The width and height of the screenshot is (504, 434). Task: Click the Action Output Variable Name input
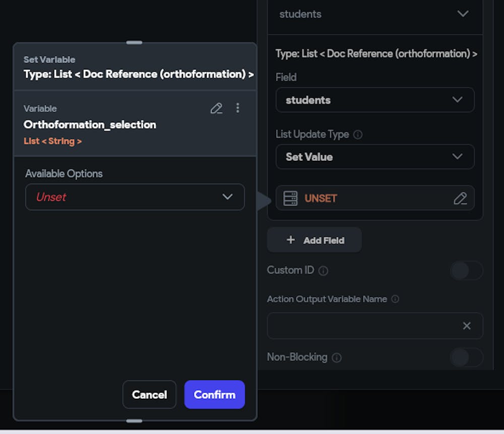[364, 326]
